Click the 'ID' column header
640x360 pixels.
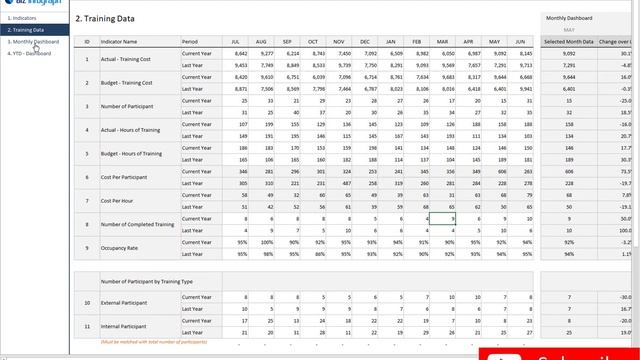point(87,42)
